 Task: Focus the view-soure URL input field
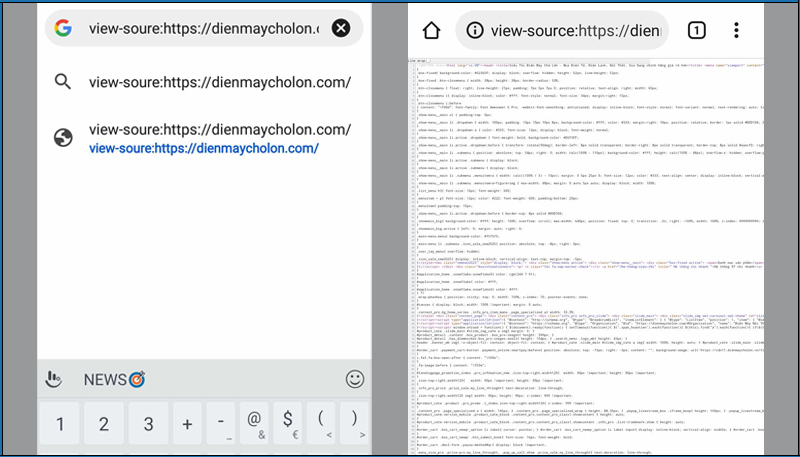click(204, 29)
